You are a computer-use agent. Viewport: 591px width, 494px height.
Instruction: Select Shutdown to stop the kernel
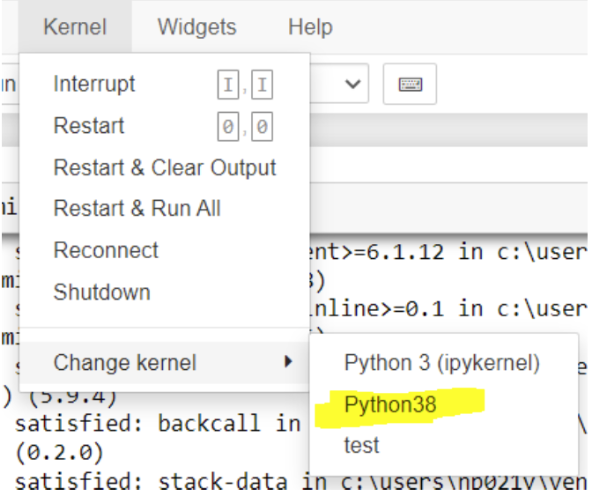point(164,292)
